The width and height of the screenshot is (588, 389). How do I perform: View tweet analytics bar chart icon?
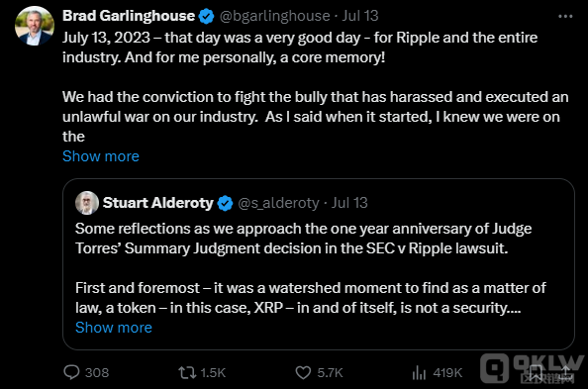click(419, 372)
